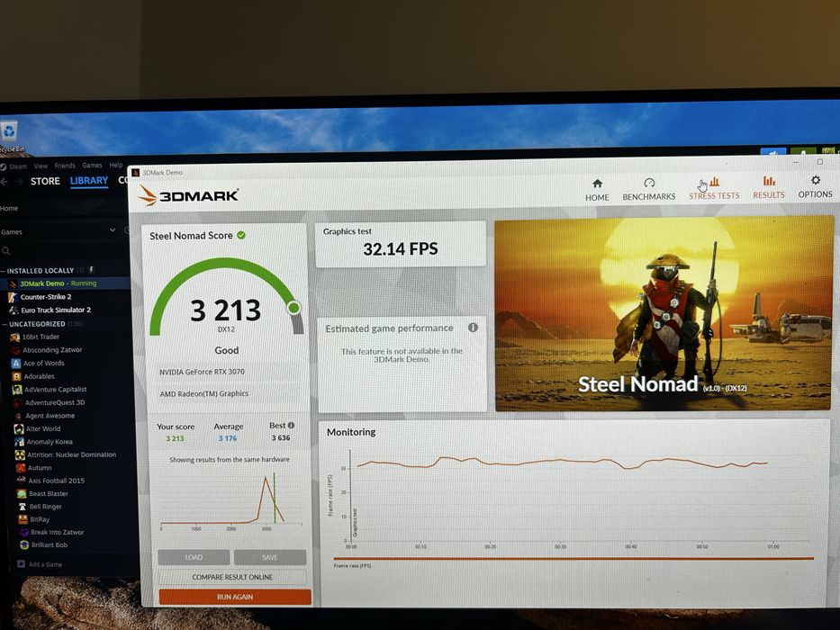Click the lightning icon beside Installed Locally
Image resolution: width=840 pixels, height=630 pixels.
92,269
